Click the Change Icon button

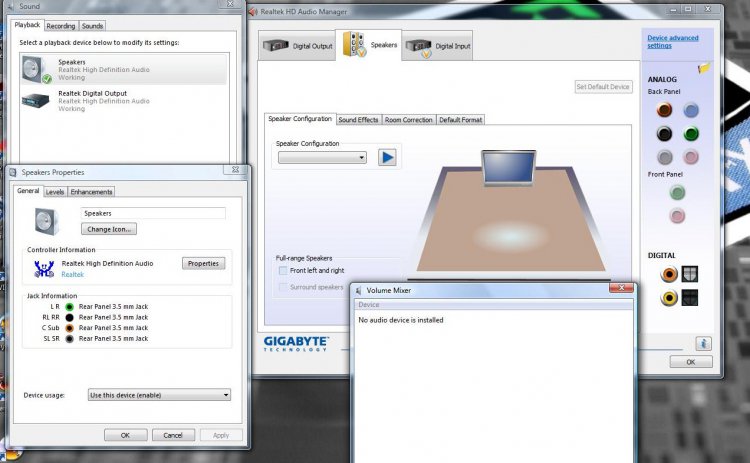tap(109, 230)
